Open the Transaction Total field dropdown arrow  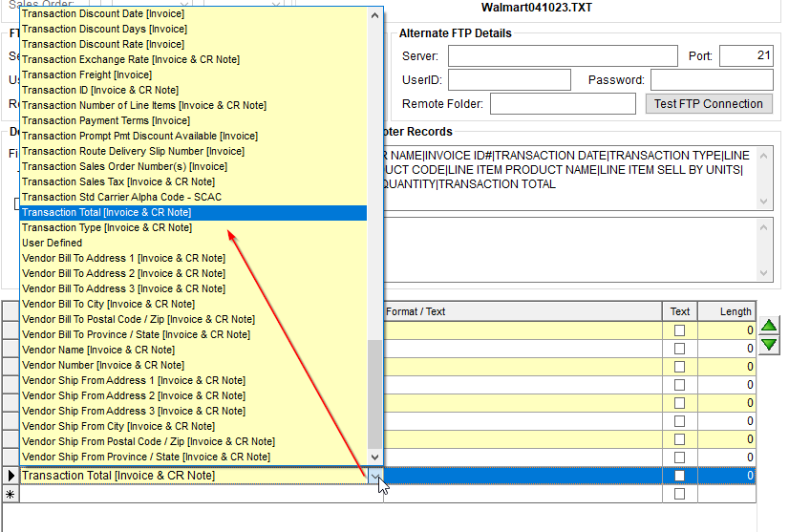tap(375, 475)
